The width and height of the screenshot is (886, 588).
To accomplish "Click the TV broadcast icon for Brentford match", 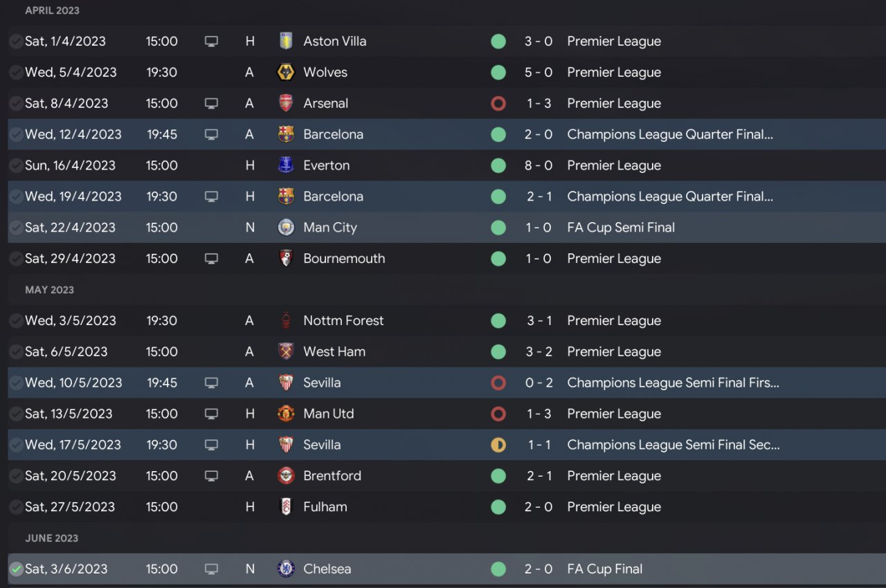I will [212, 476].
